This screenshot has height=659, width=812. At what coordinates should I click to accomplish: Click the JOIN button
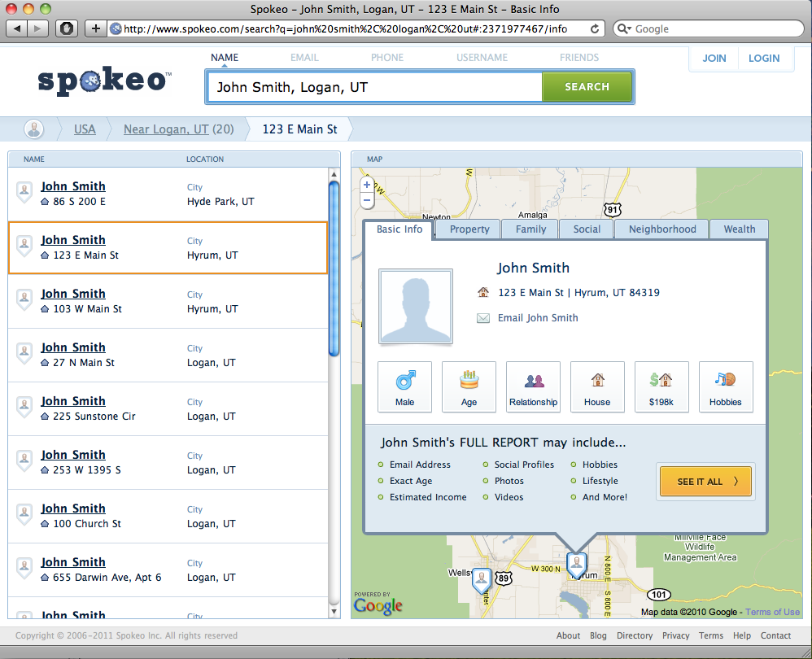[x=714, y=59]
